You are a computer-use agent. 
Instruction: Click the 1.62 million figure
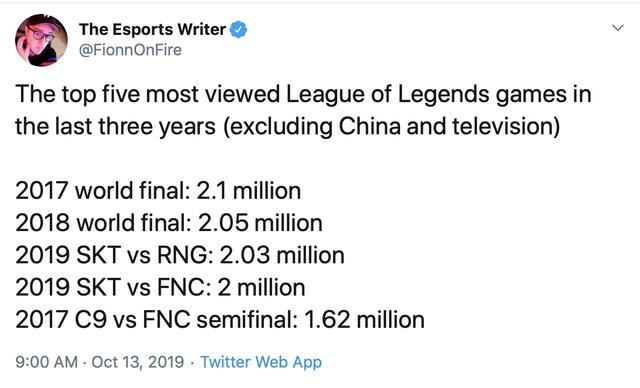[364, 320]
